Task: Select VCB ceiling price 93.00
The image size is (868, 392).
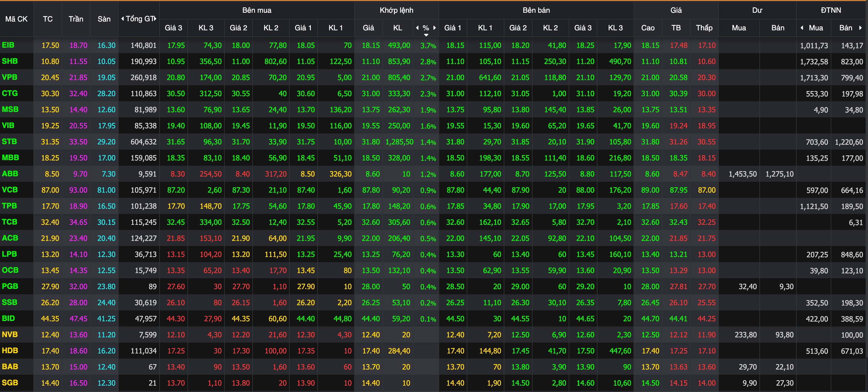Action: pos(78,190)
